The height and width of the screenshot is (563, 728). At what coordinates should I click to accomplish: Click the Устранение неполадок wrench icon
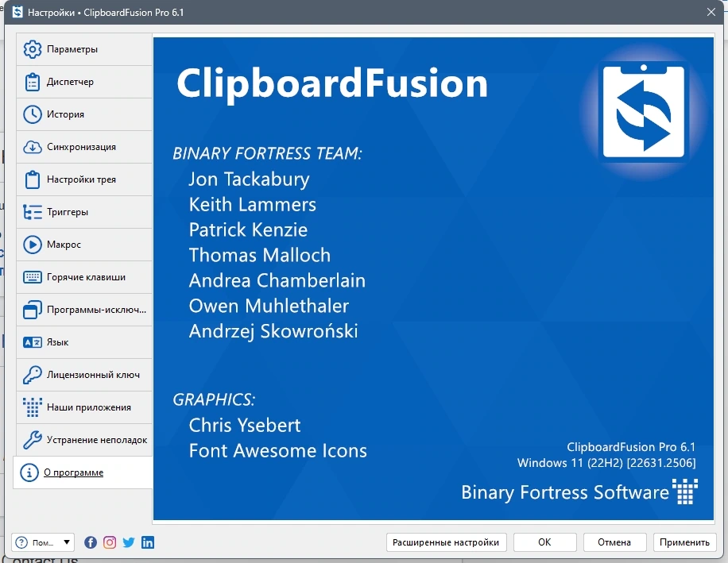[32, 440]
